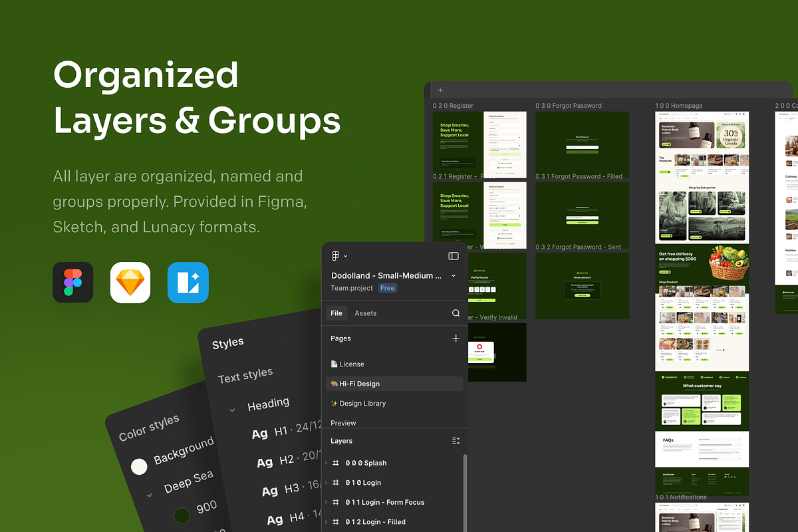The height and width of the screenshot is (532, 798).
Task: Click the Free plan badge
Action: pos(388,288)
